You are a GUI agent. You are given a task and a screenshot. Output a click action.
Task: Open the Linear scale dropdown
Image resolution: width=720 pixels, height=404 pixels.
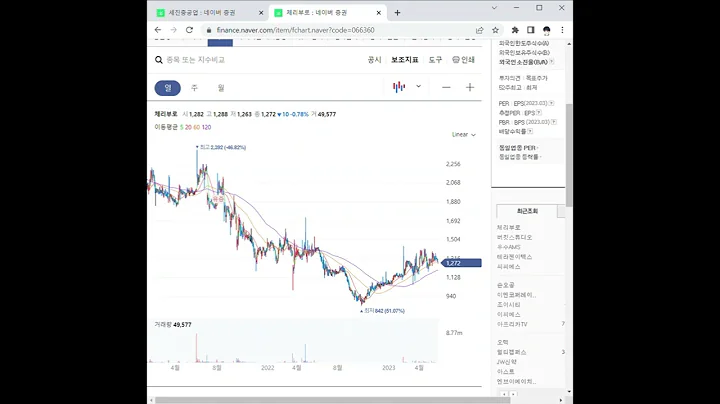(464, 135)
